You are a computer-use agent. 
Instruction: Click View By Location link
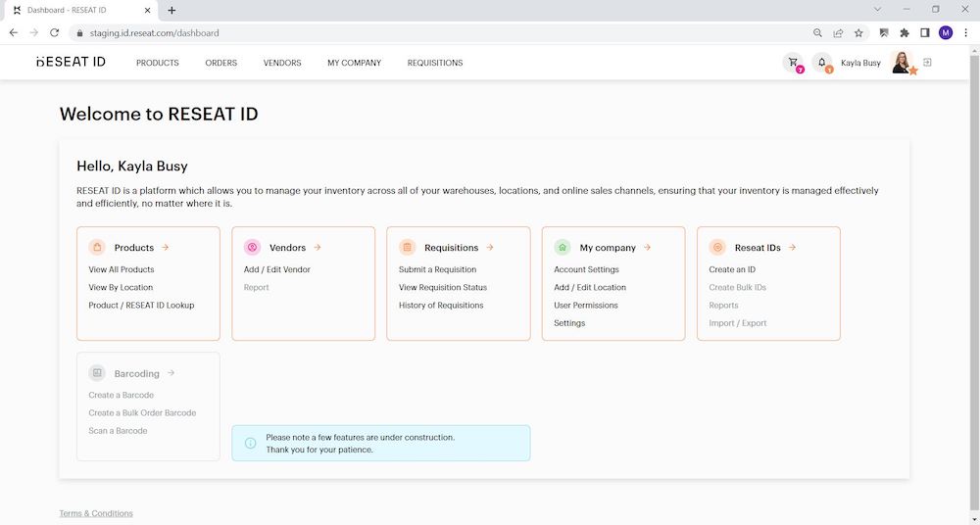[121, 288]
